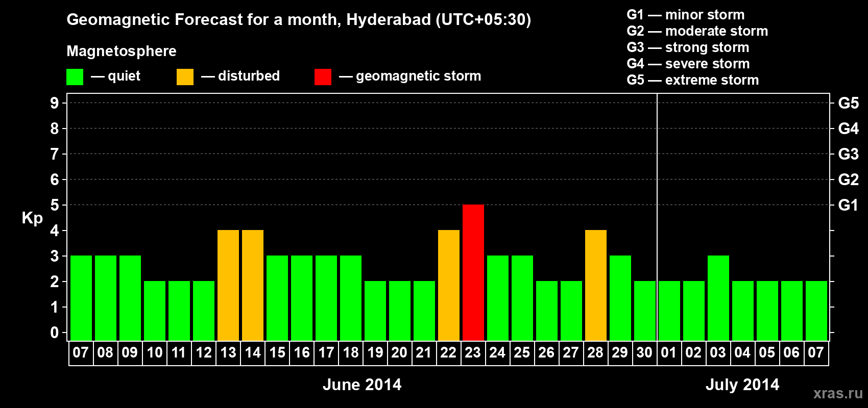Click the 'Kp' axis label
Viewport: 868px width, 408px height.
(x=32, y=218)
